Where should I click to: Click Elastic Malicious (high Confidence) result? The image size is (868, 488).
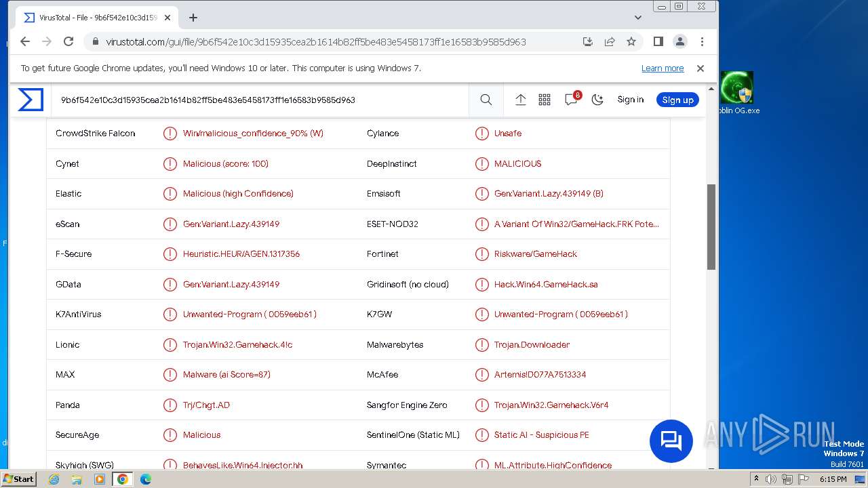238,194
